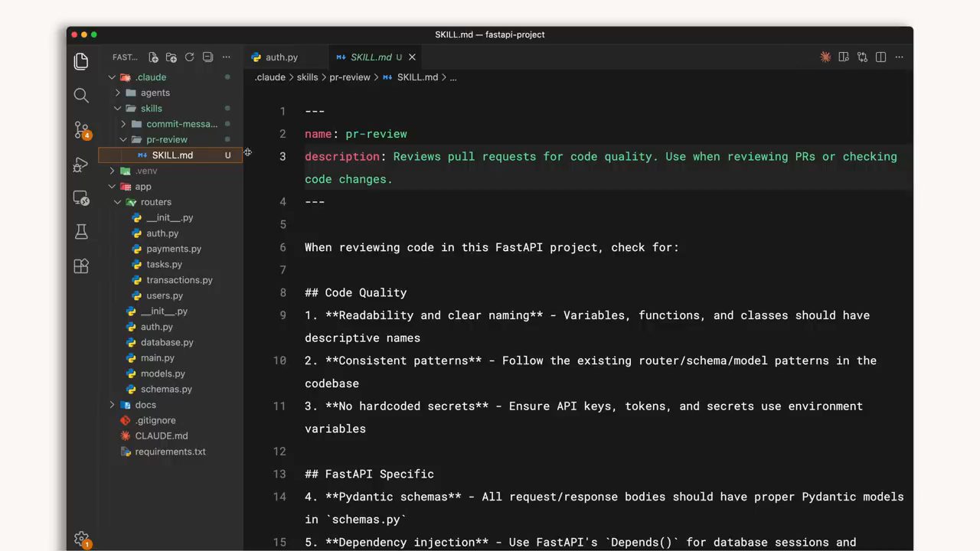Screen dimensions: 980x551
Task: Open the Extensions view
Action: 81,266
